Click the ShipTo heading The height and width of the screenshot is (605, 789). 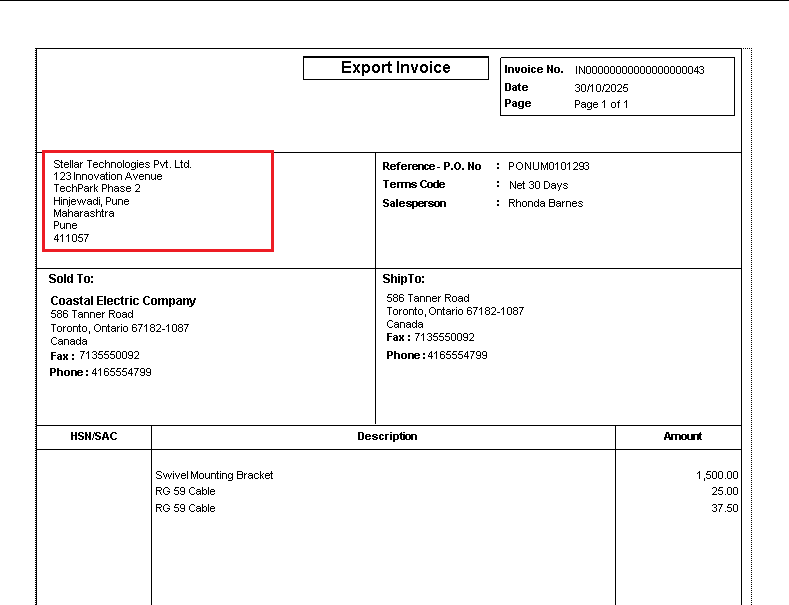[403, 279]
